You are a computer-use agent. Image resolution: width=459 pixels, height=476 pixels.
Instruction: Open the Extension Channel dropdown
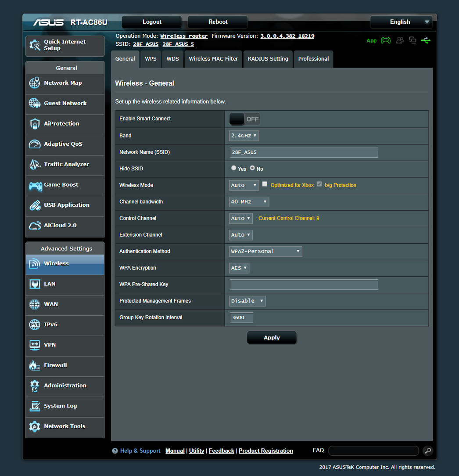241,235
